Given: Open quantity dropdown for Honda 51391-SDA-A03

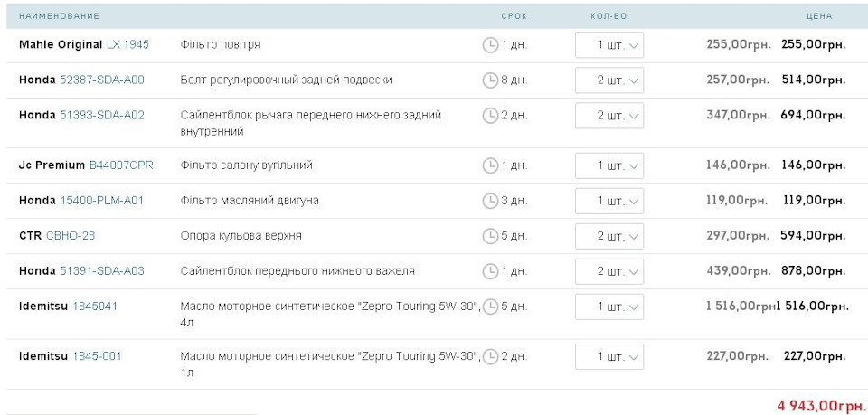Looking at the screenshot, I should pyautogui.click(x=609, y=271).
